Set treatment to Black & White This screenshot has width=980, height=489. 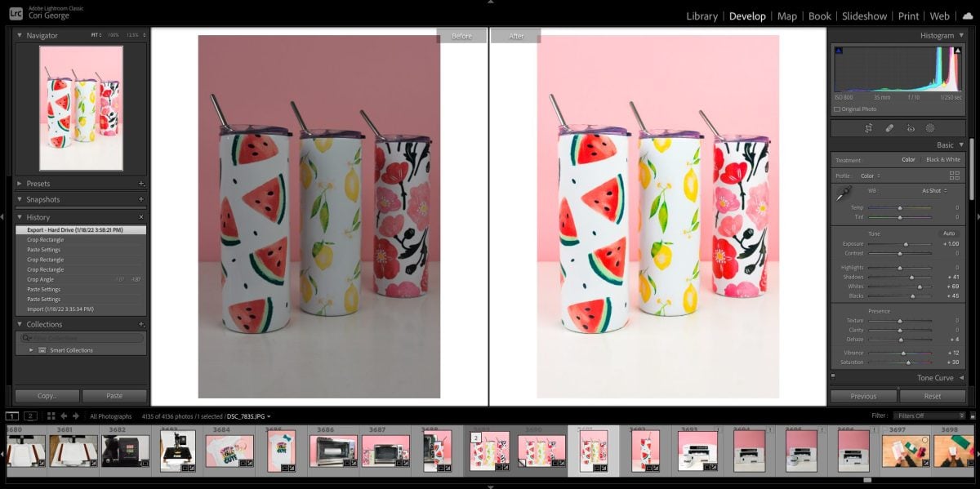click(x=943, y=160)
